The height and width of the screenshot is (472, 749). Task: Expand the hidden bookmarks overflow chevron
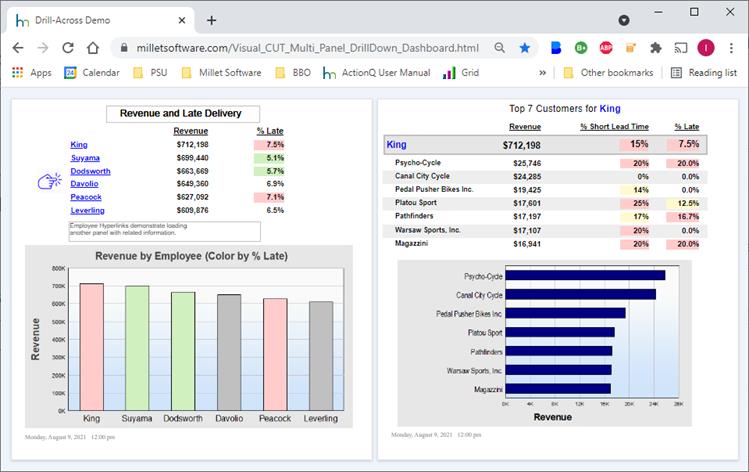542,73
